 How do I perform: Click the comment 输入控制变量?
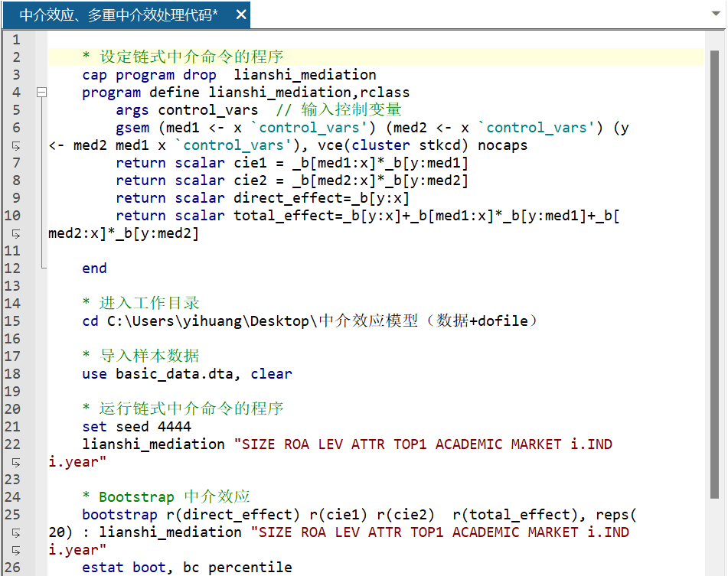[338, 110]
